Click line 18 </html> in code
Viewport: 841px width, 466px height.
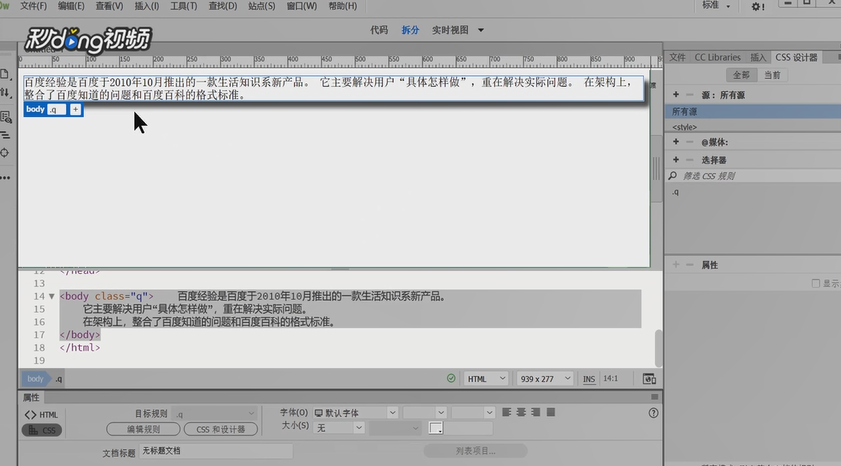(80, 347)
